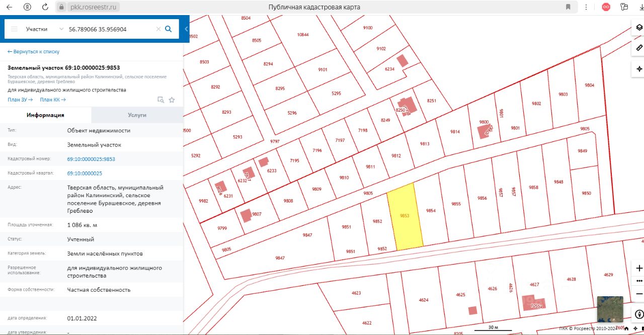Go back using the browser back arrow

click(9, 7)
